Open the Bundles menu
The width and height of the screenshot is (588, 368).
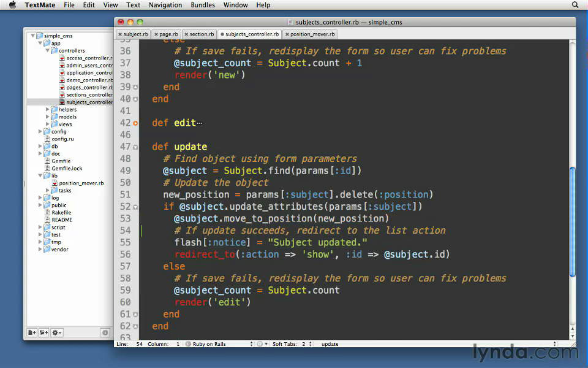tap(203, 5)
